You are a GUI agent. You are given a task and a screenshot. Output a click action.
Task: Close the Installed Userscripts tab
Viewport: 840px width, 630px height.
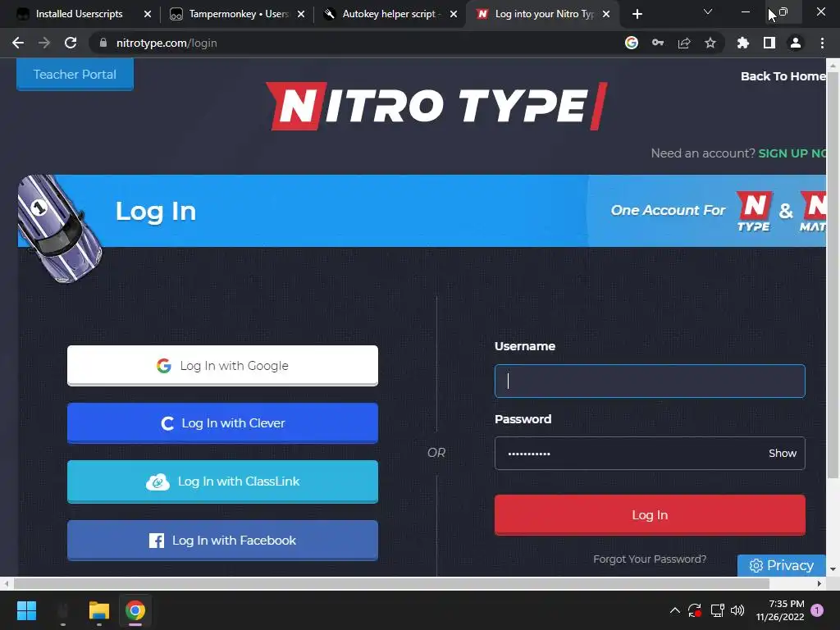148,14
